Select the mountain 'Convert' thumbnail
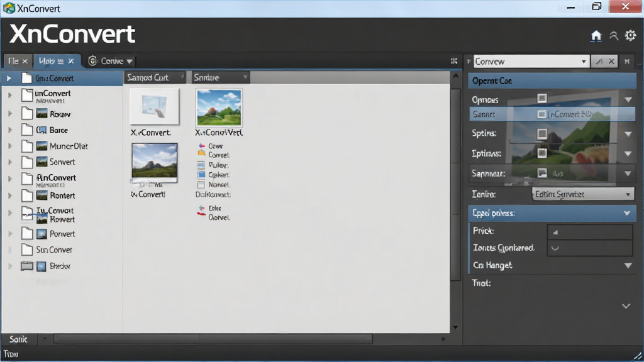The height and width of the screenshot is (362, 644). coord(155,163)
